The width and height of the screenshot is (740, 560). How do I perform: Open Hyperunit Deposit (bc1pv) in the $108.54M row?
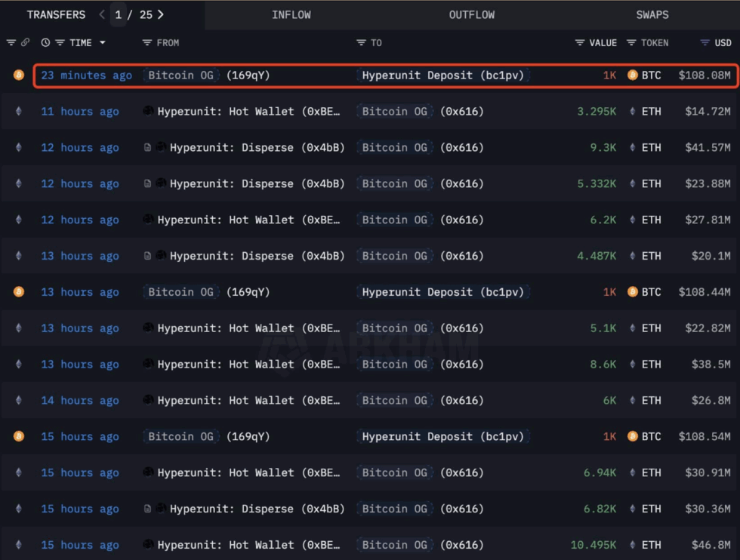tap(443, 436)
